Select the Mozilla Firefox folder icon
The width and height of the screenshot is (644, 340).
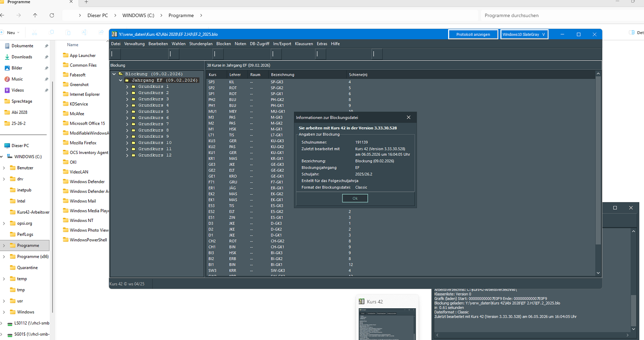pyautogui.click(x=66, y=142)
